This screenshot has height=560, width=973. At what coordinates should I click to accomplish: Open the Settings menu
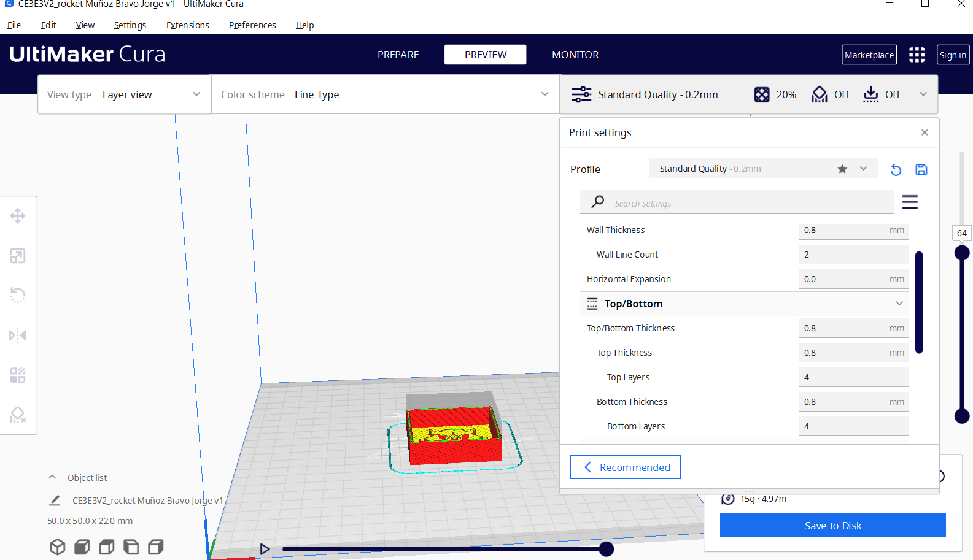tap(130, 25)
